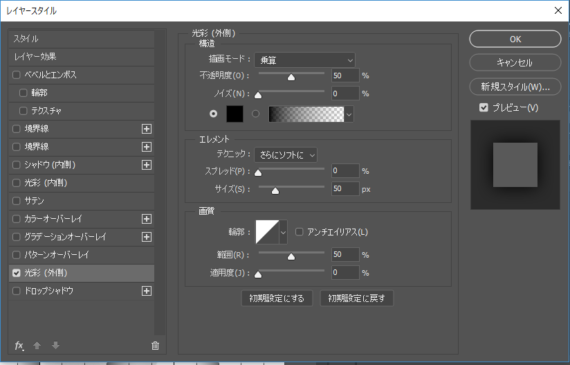Click the OK button

(515, 39)
